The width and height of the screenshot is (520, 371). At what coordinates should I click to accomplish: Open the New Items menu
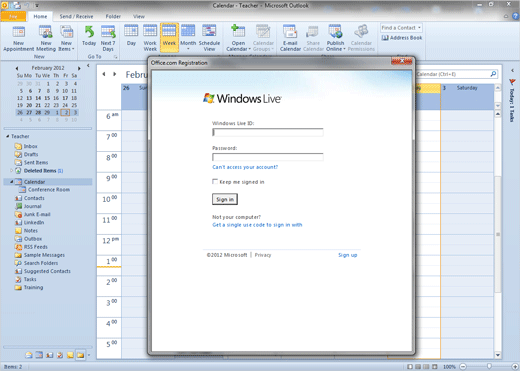(x=66, y=39)
